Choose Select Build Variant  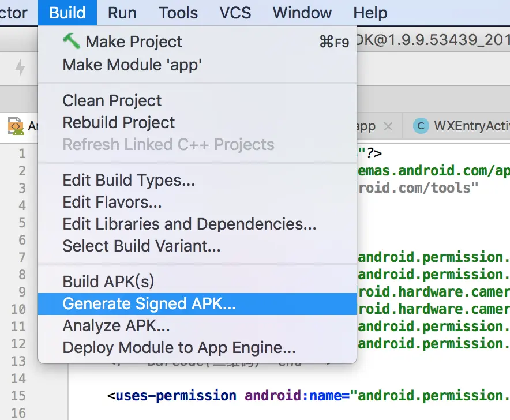click(141, 246)
